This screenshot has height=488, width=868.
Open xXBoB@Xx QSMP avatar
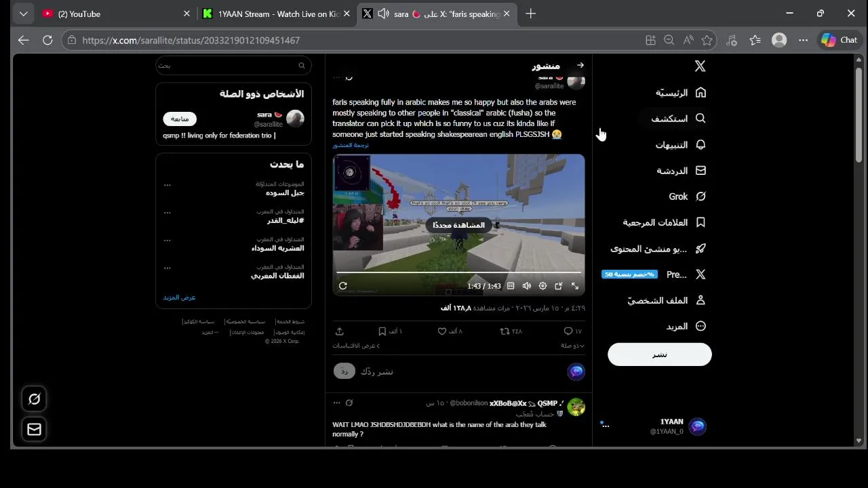576,407
